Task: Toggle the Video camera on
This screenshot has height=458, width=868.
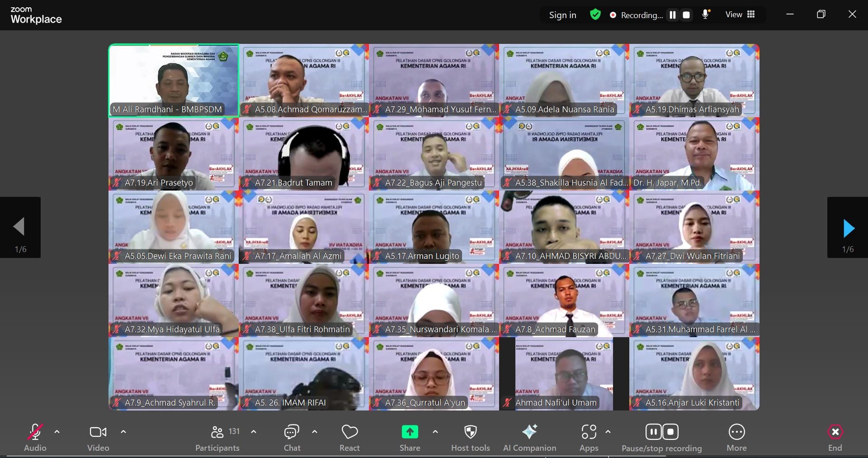Action: point(98,432)
